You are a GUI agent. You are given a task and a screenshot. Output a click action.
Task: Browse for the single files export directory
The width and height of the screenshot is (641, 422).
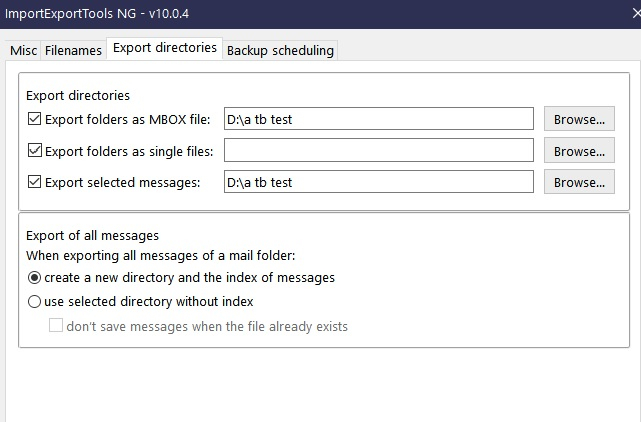tap(579, 151)
